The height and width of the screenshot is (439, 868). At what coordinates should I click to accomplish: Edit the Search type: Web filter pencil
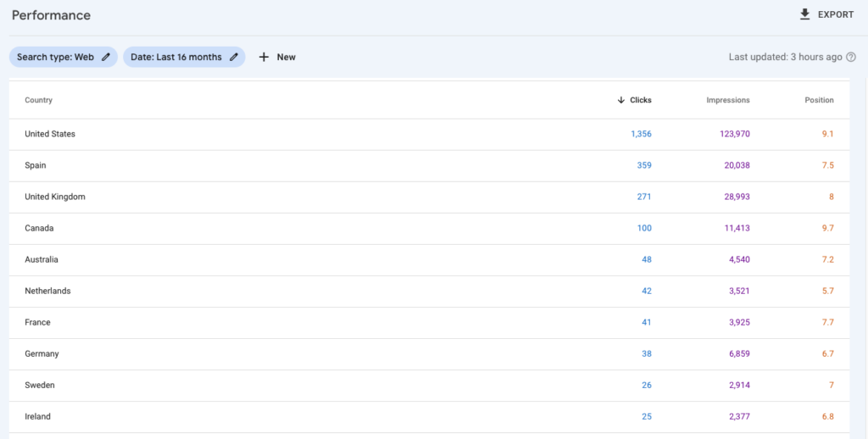click(106, 57)
